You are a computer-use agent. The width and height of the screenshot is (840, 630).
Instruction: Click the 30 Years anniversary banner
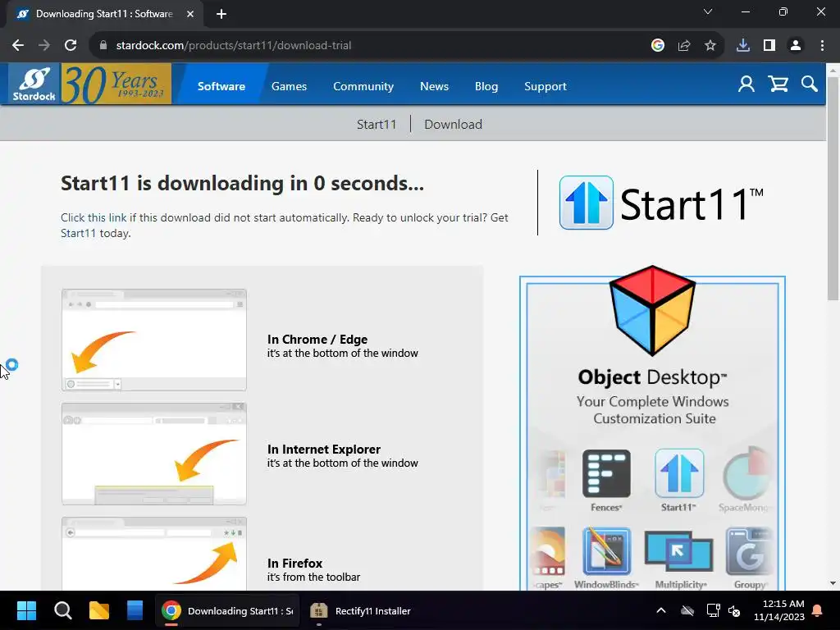pyautogui.click(x=116, y=84)
